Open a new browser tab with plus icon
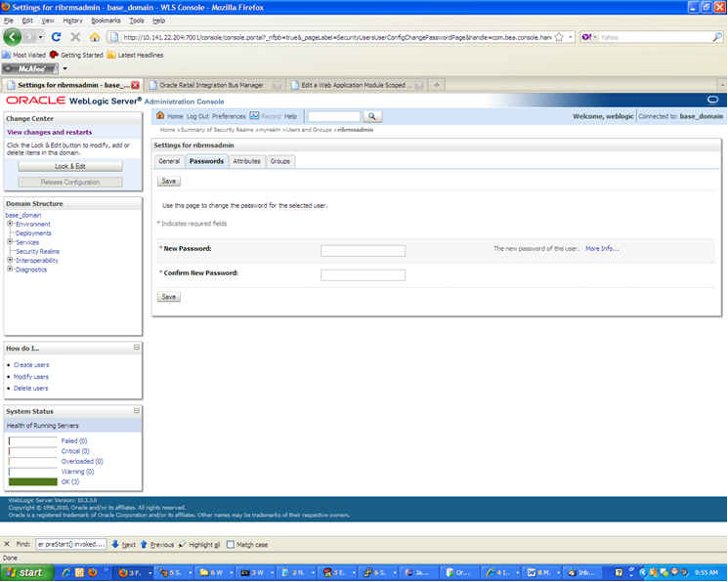Viewport: 728px width, 582px height. 437,85
